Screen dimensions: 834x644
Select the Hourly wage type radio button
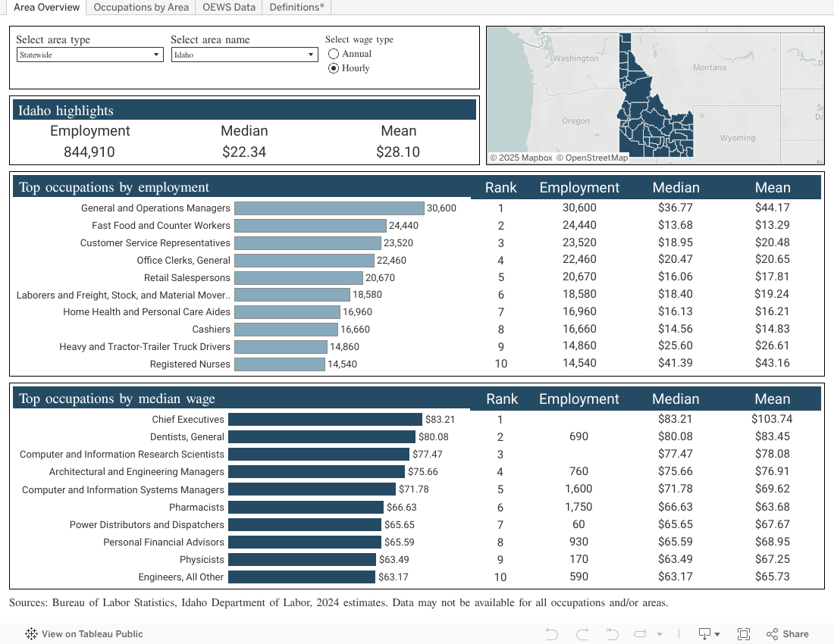pos(334,68)
